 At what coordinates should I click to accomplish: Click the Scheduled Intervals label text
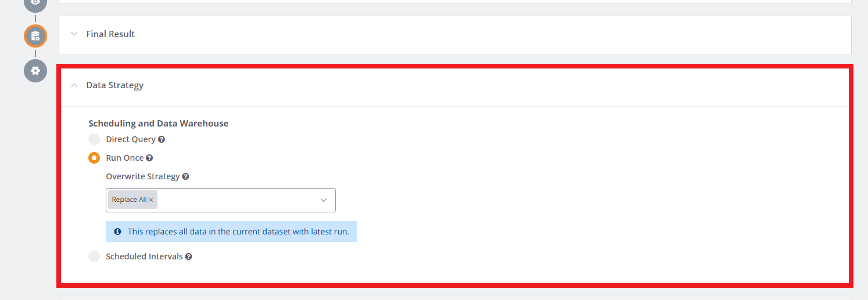[144, 256]
